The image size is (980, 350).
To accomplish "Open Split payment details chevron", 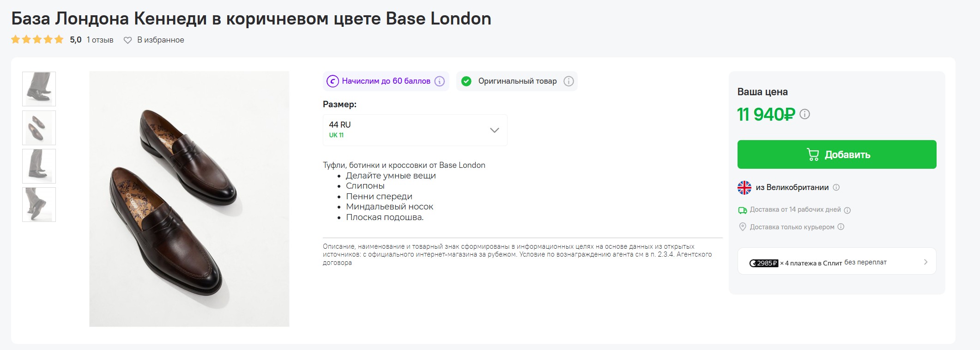I will [x=926, y=262].
